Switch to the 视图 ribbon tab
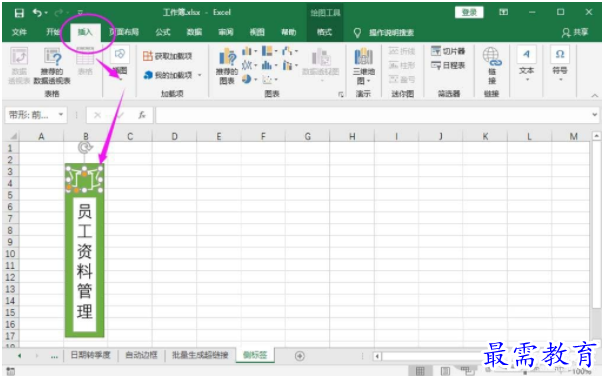The height and width of the screenshot is (386, 605). pyautogui.click(x=257, y=32)
